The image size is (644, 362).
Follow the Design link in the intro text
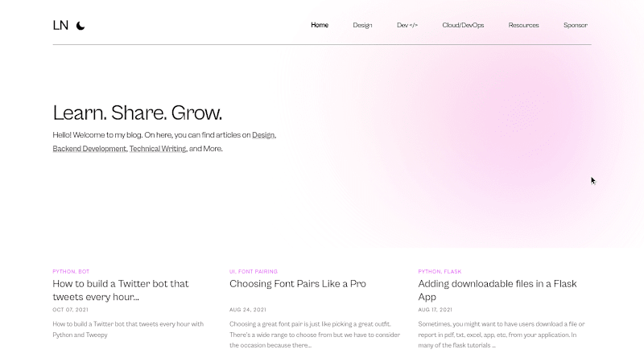263,135
